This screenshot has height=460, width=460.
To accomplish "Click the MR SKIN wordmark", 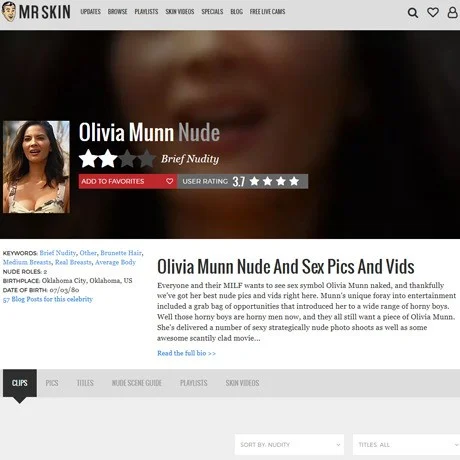I will coord(45,12).
